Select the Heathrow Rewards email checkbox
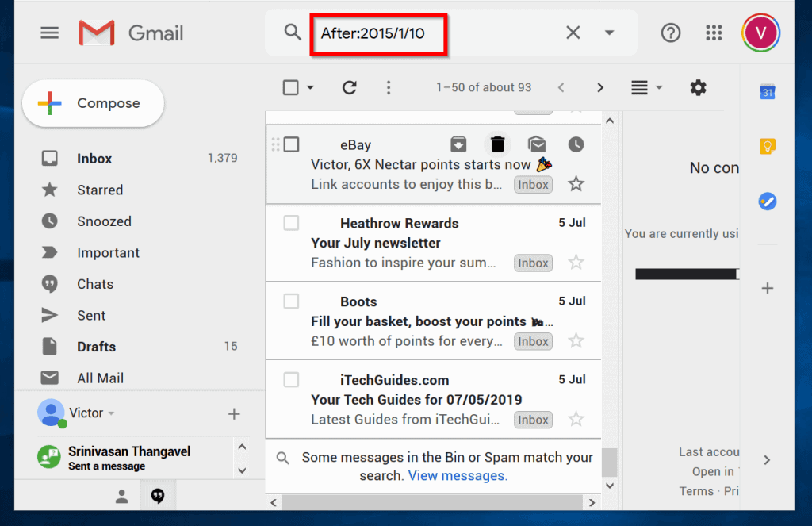This screenshot has height=526, width=812. click(x=291, y=223)
